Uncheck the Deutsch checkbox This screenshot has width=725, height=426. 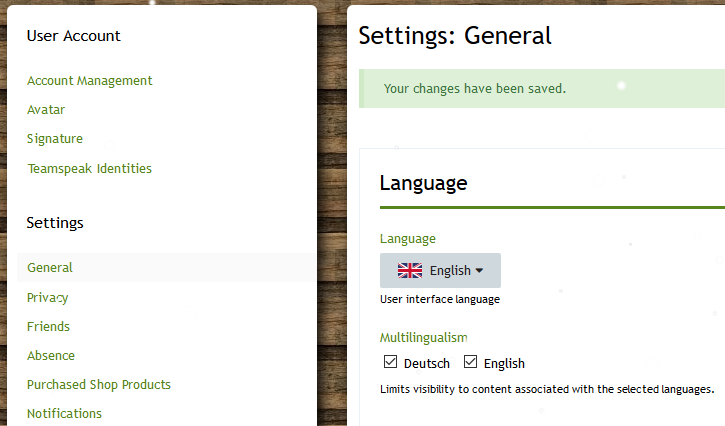[391, 362]
